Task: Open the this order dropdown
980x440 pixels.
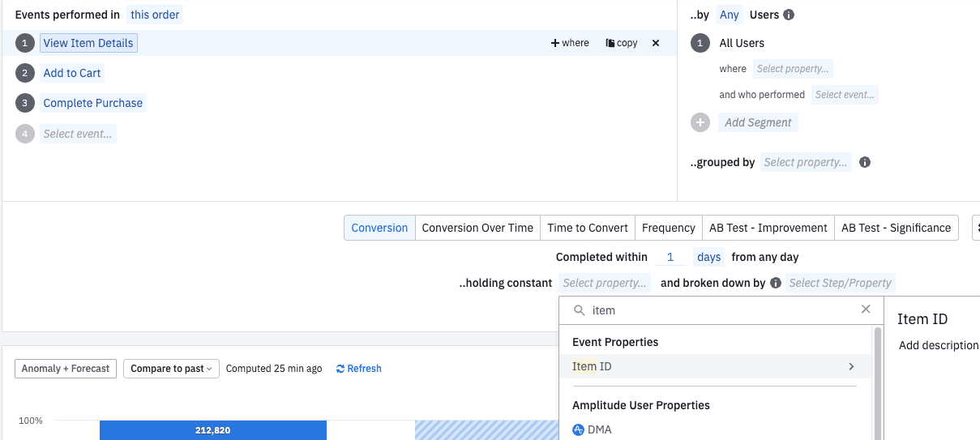Action: 155,15
